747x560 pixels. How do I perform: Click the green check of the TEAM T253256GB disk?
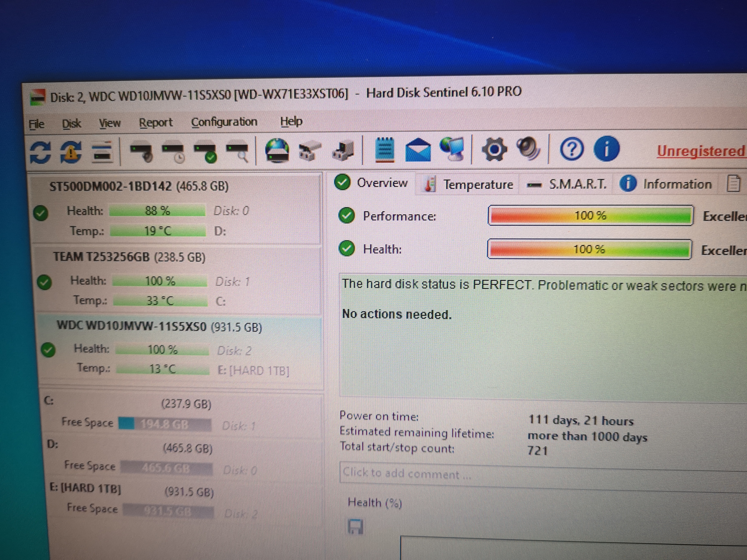(x=44, y=282)
